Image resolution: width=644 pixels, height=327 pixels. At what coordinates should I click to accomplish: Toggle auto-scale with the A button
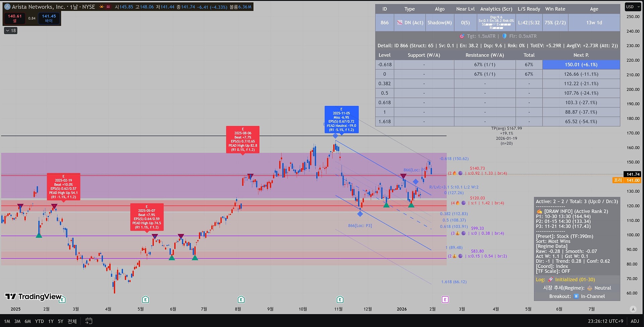click(x=633, y=309)
